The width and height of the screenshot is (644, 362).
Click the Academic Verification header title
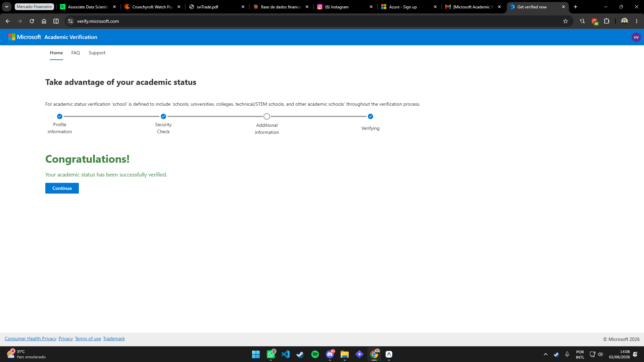tap(71, 37)
